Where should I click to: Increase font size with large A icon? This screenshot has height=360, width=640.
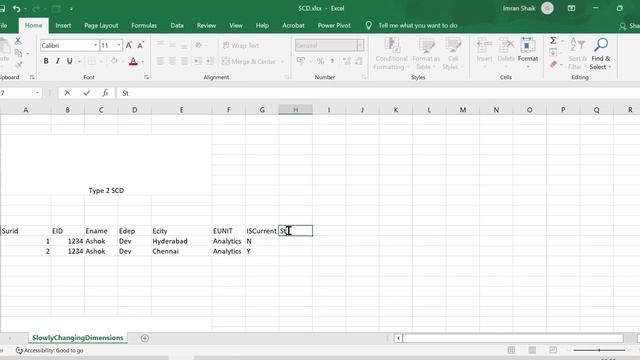tap(129, 45)
